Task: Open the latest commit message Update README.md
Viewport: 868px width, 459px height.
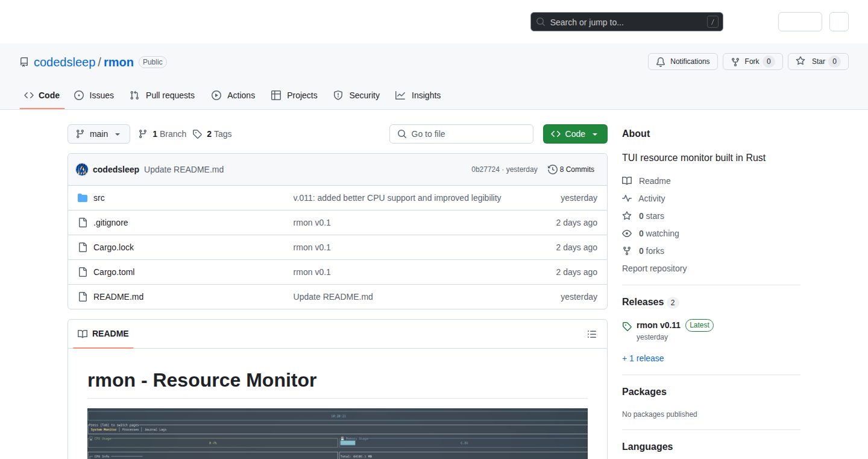Action: [x=184, y=169]
